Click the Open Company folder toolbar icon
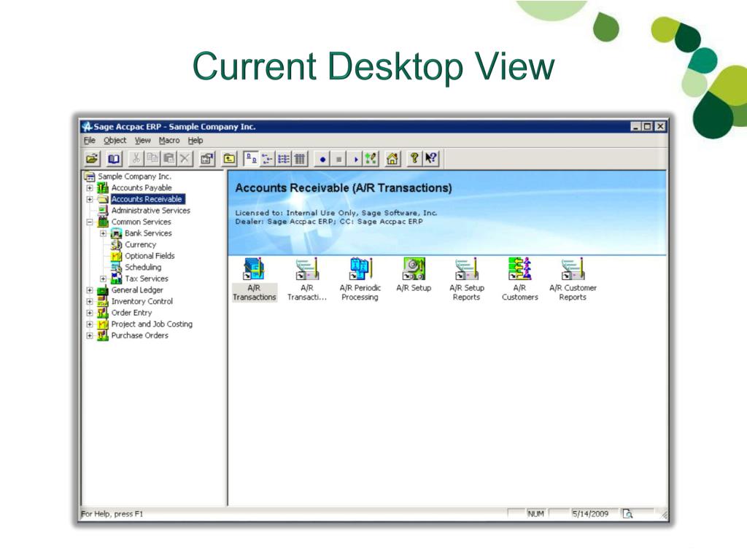The height and width of the screenshot is (560, 747). 92,158
